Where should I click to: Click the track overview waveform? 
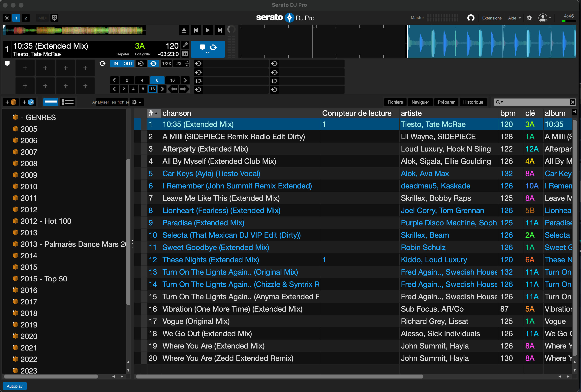pos(74,30)
